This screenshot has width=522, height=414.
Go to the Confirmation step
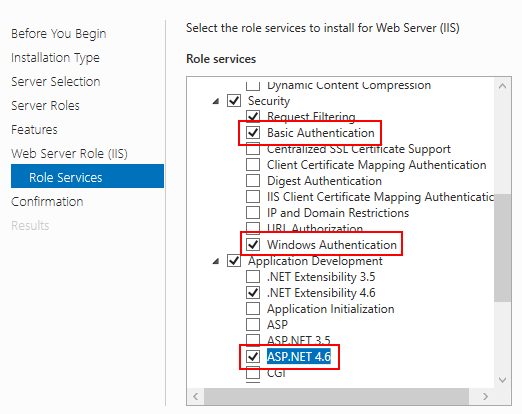click(x=47, y=202)
